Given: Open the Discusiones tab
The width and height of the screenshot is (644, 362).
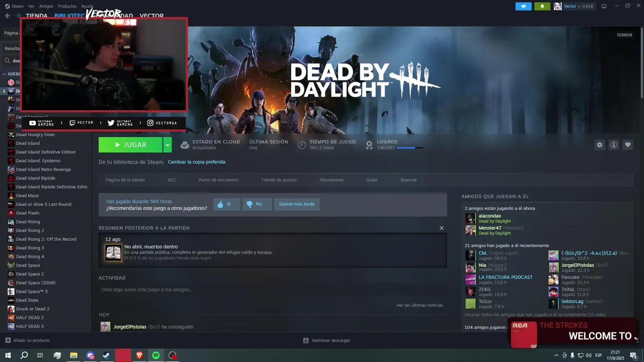Looking at the screenshot, I should (x=332, y=180).
